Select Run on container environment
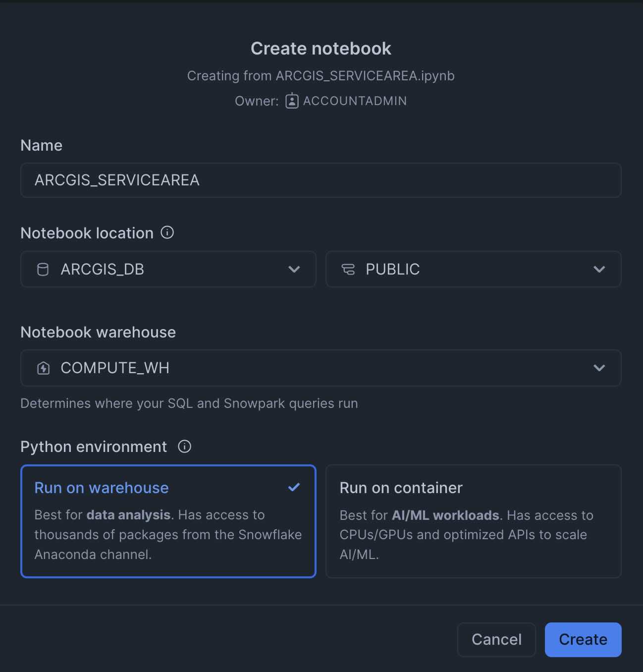The height and width of the screenshot is (672, 643). [x=473, y=521]
